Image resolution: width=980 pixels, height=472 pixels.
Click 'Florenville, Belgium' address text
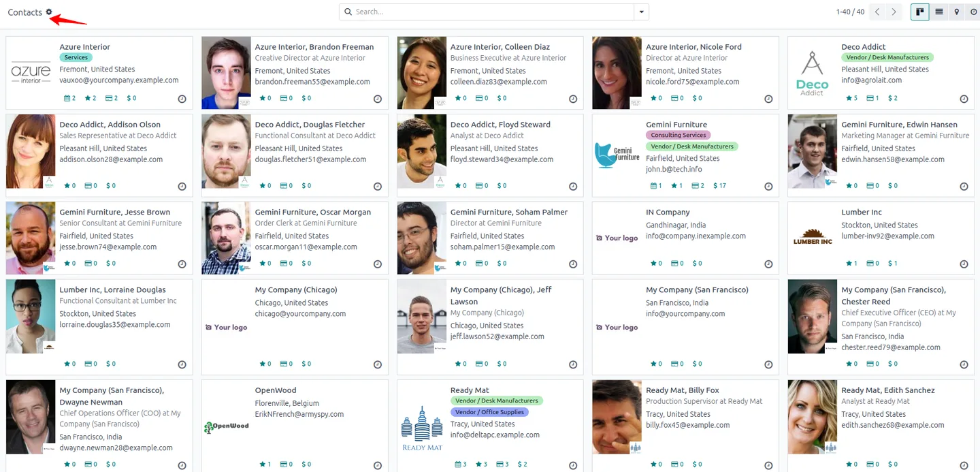(x=287, y=403)
